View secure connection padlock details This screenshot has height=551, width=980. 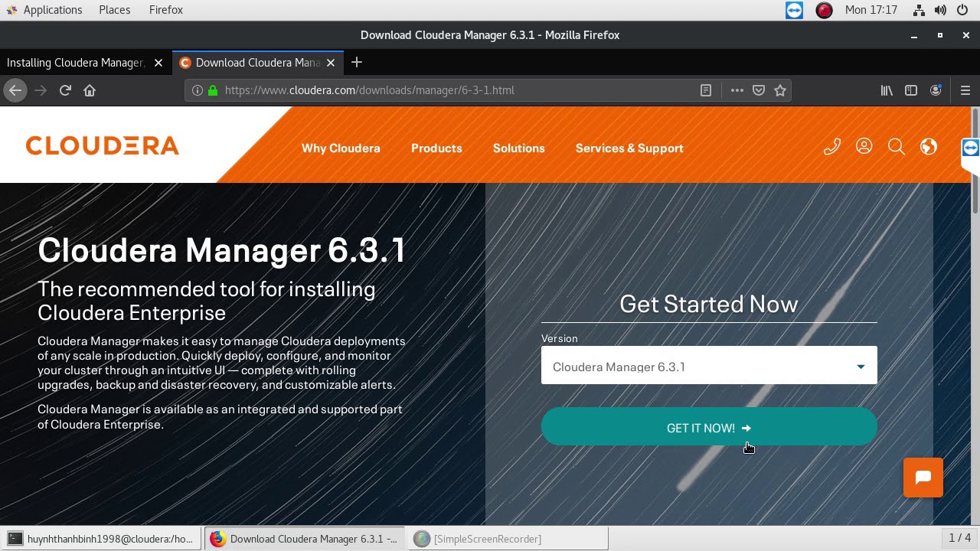(x=213, y=90)
